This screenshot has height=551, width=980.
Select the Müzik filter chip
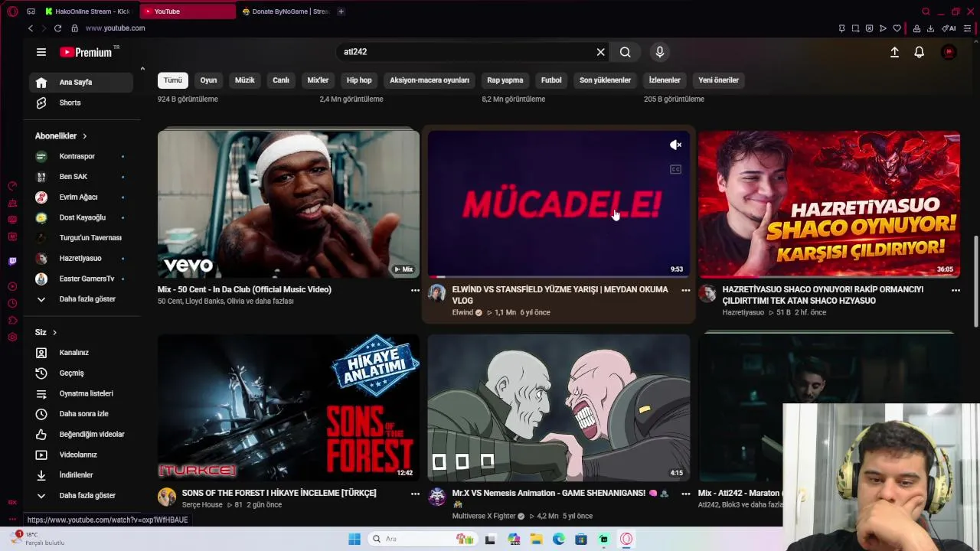[244, 80]
